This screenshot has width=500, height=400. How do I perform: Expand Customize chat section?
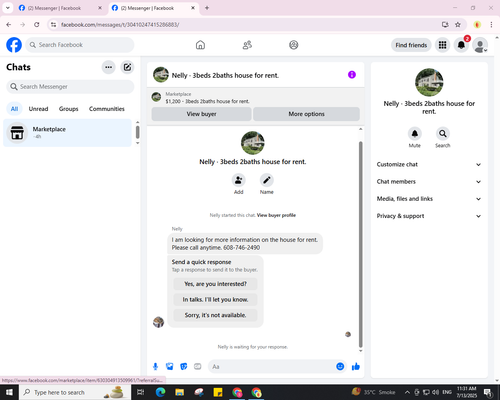(x=429, y=164)
